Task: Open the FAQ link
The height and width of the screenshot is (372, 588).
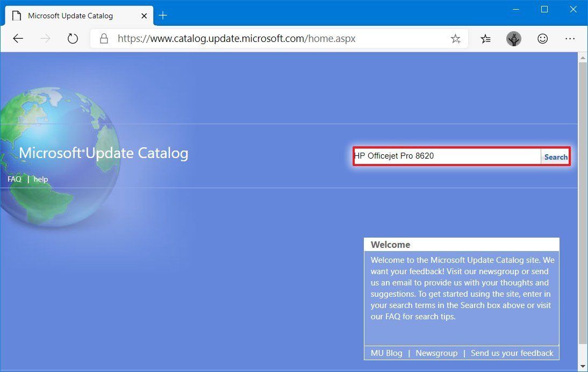Action: [x=14, y=179]
